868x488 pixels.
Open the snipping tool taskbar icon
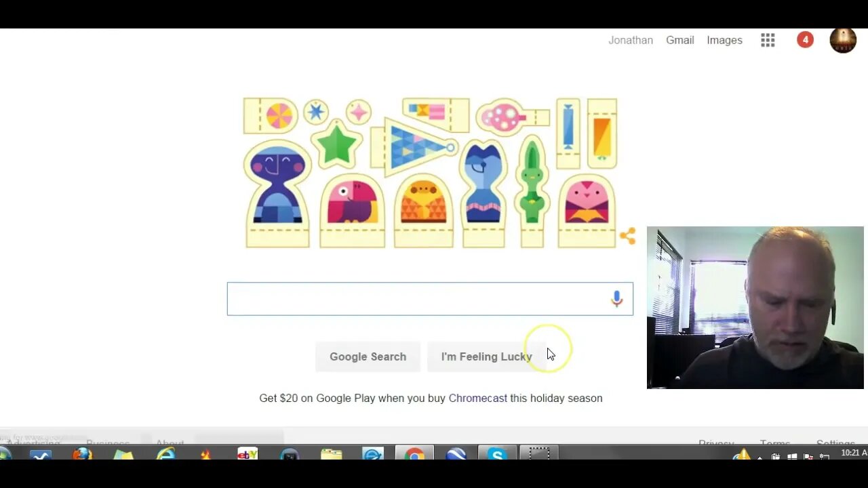point(539,453)
